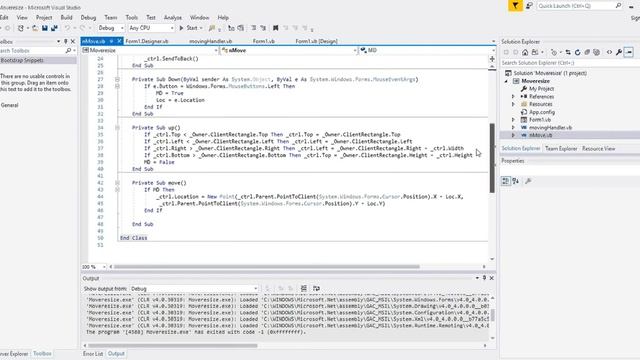Viewport: 640px width, 360px height.
Task: Open the Project menu
Action: [44, 18]
